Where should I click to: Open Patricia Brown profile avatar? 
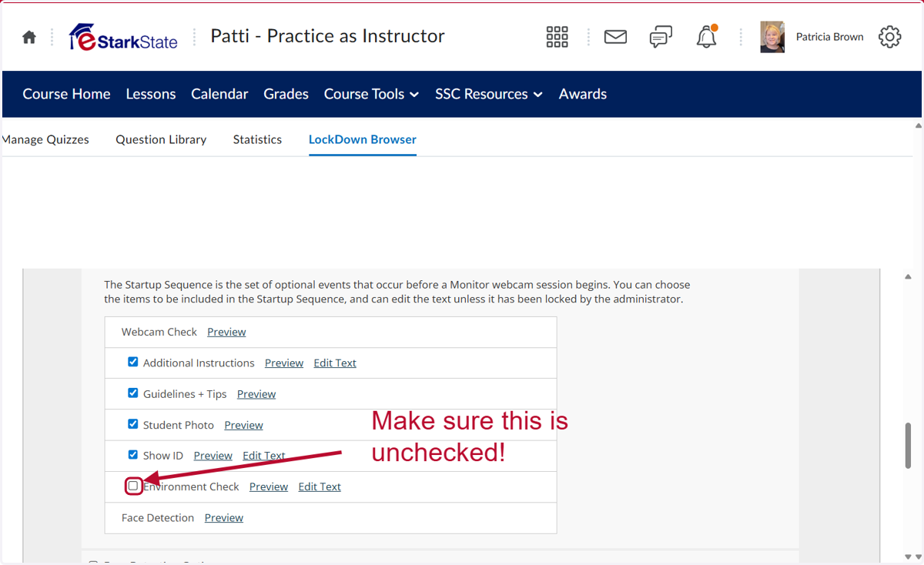click(x=772, y=37)
